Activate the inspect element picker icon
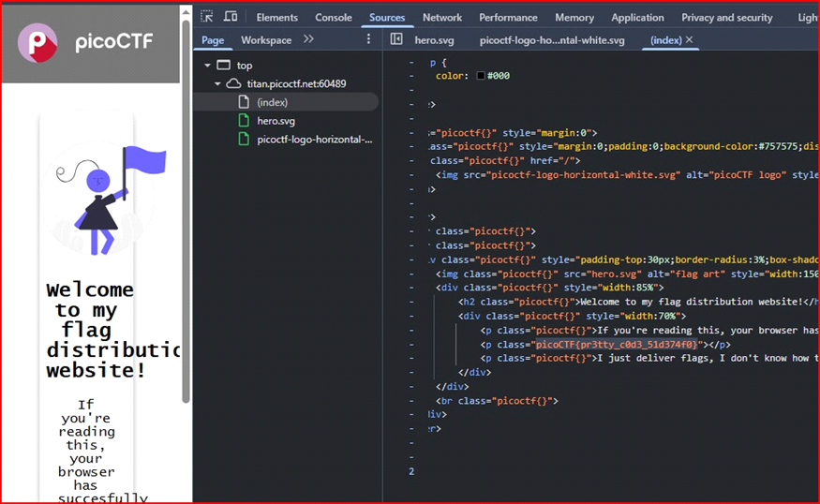This screenshot has width=820, height=504. pyautogui.click(x=206, y=17)
